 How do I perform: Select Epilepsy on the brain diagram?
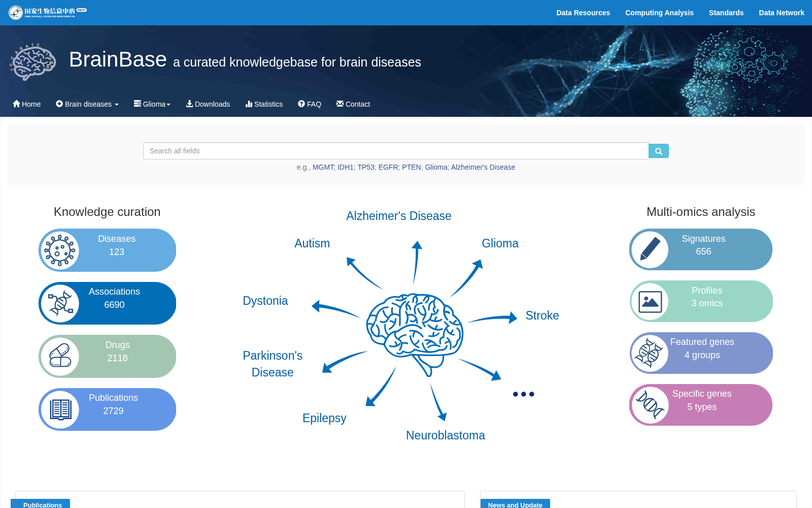(x=324, y=418)
